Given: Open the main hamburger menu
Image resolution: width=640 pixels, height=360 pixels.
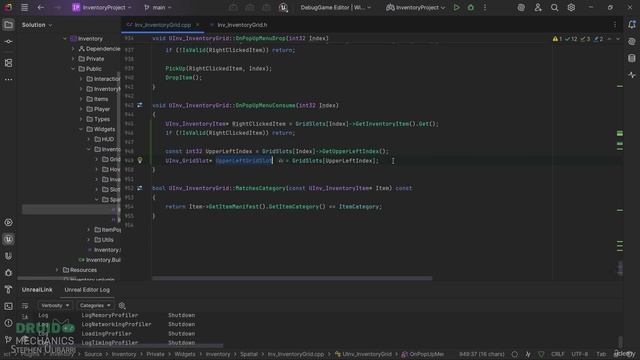Looking at the screenshot, I should pyautogui.click(x=24, y=7).
